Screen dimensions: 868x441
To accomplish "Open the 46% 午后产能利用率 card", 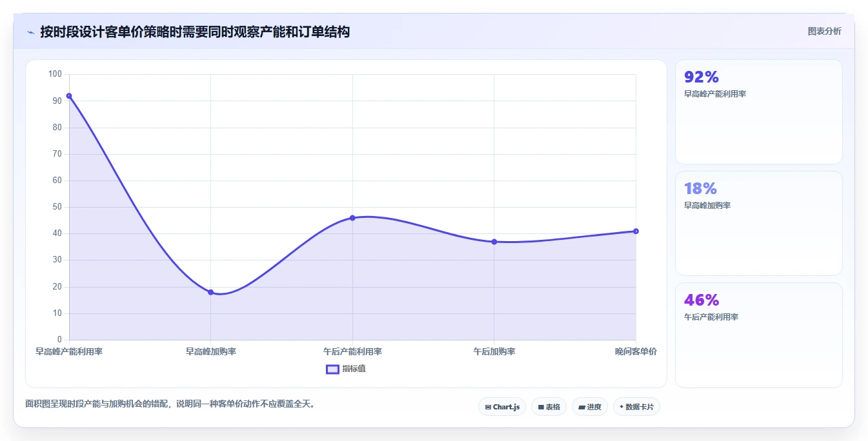I will click(x=759, y=335).
